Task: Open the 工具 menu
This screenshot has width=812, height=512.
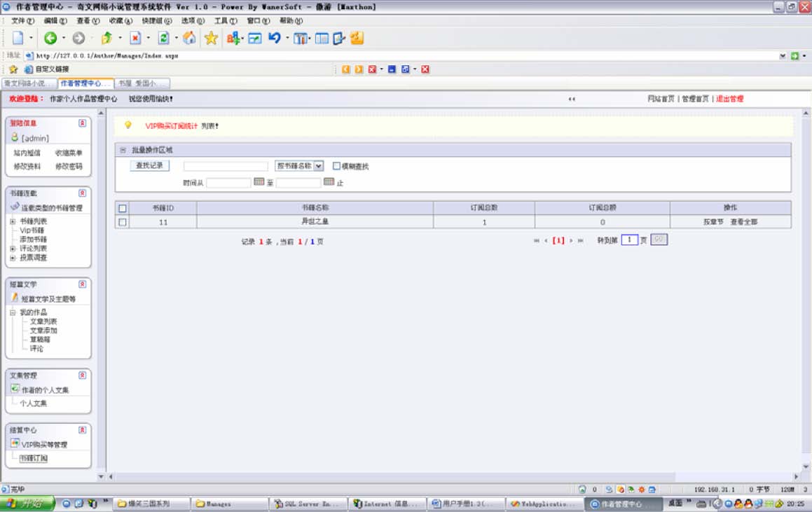Action: [226, 21]
